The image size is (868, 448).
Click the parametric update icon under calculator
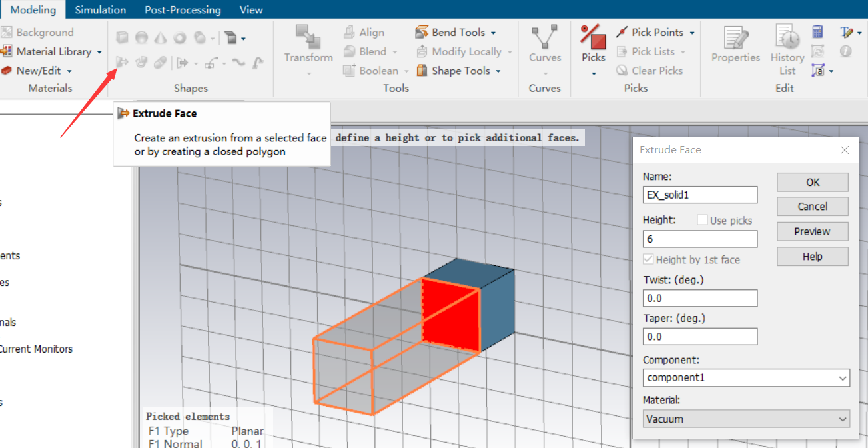tap(817, 51)
